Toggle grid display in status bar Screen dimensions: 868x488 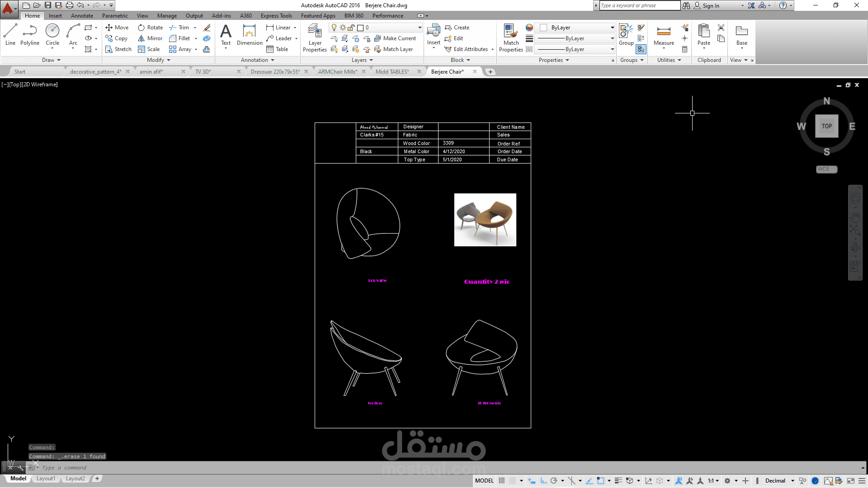point(502,481)
